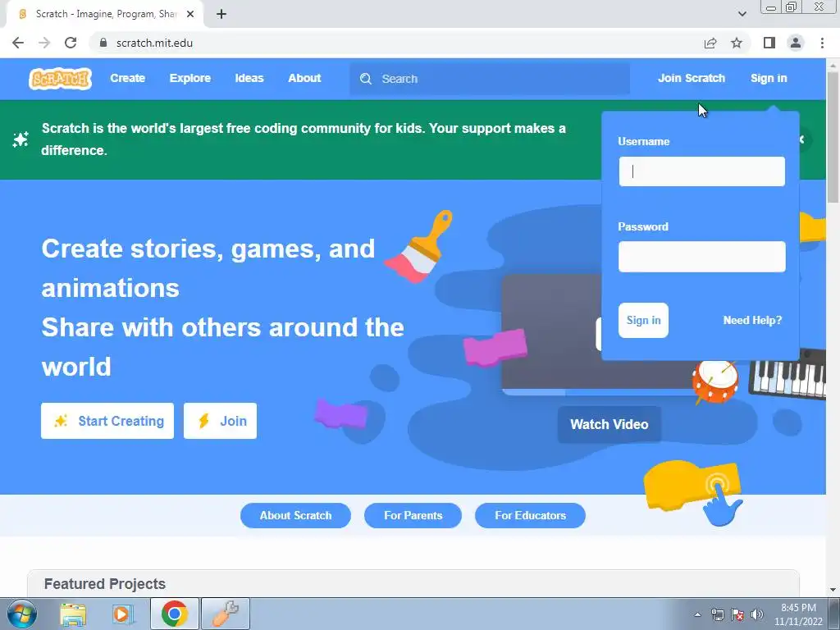Click the browser forward arrow

click(44, 43)
